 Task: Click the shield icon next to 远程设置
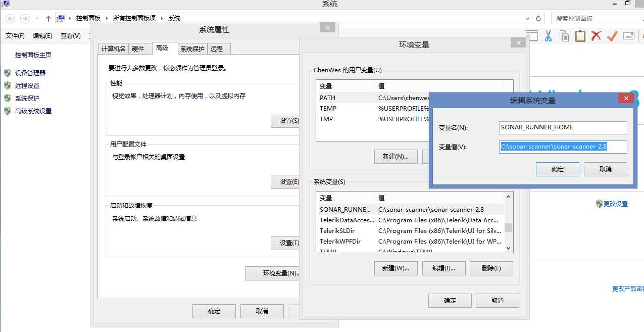(x=8, y=85)
